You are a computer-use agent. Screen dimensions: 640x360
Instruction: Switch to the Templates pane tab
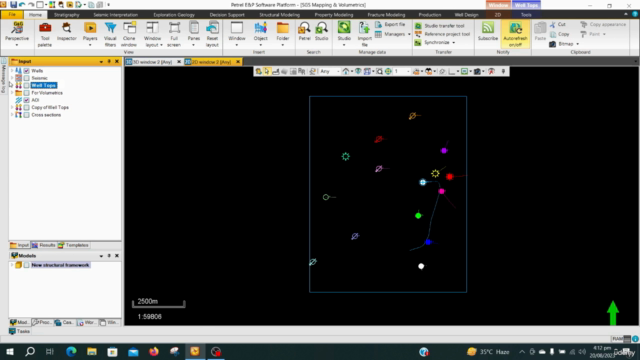[x=73, y=245]
